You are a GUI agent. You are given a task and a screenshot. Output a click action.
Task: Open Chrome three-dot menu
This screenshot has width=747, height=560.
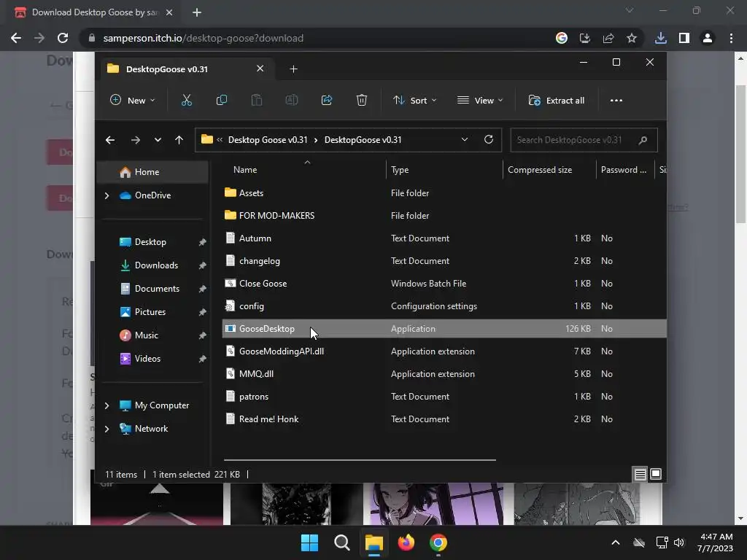point(731,38)
